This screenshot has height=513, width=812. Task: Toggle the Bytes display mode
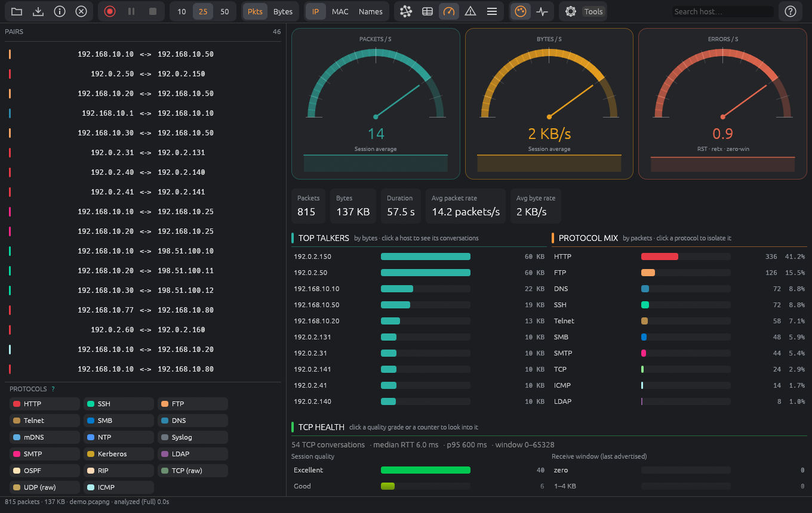(x=283, y=11)
